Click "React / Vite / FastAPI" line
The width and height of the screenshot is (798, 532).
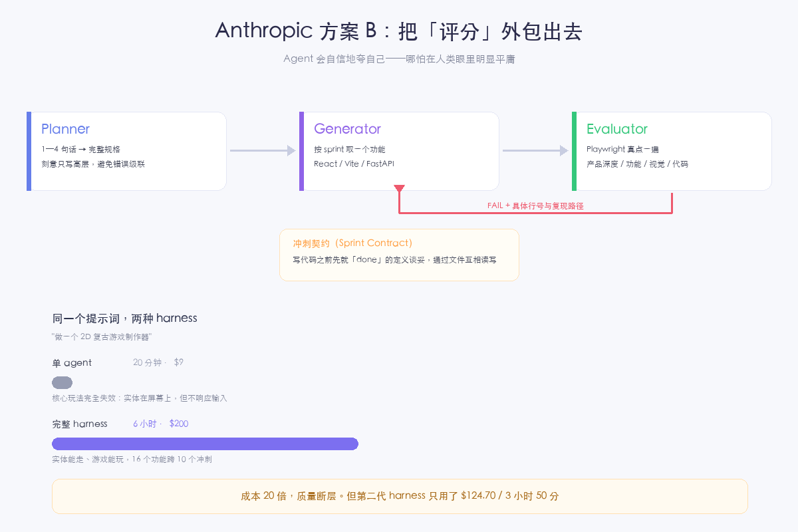tap(354, 164)
